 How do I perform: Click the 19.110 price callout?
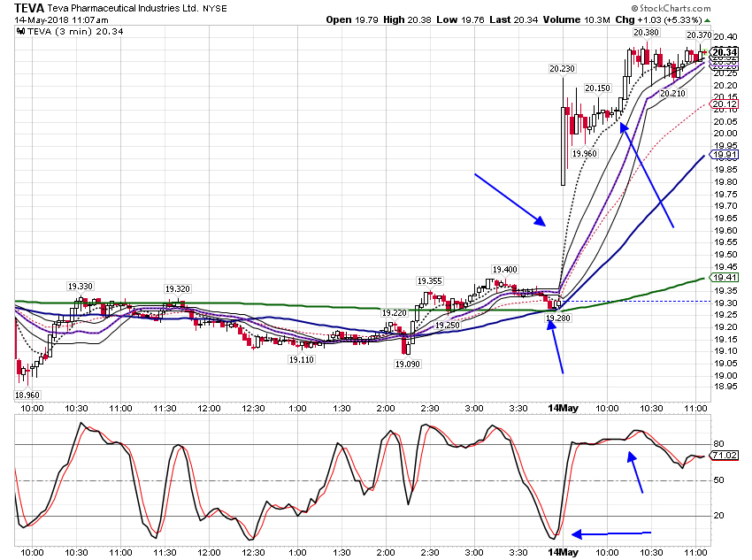[301, 359]
